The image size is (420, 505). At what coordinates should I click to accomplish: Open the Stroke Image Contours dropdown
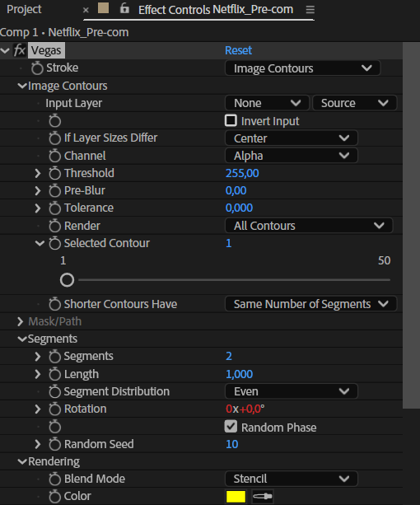[x=302, y=68]
